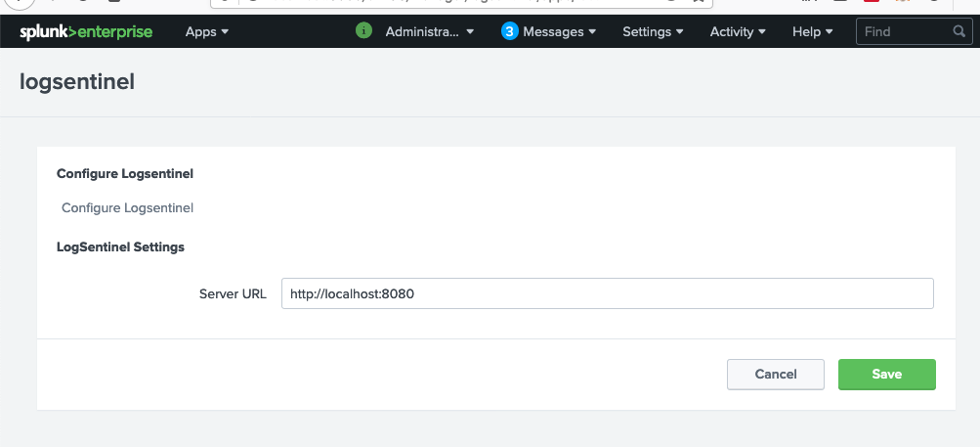This screenshot has height=447, width=980.
Task: Open the Activity menu
Action: tap(738, 32)
